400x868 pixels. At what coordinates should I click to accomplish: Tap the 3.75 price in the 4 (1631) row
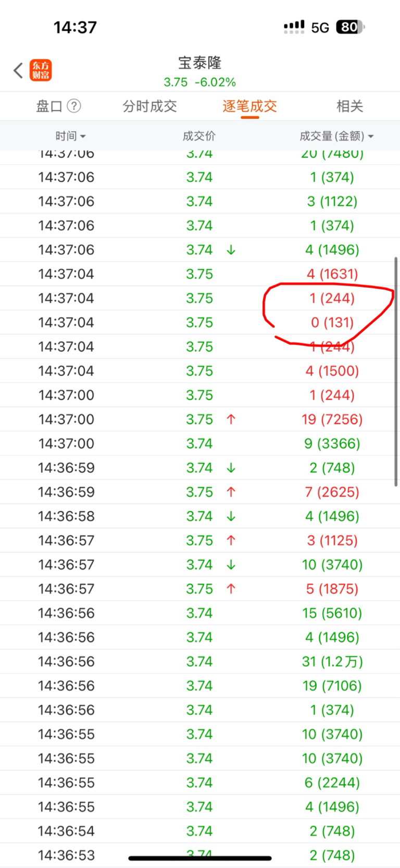(x=199, y=274)
